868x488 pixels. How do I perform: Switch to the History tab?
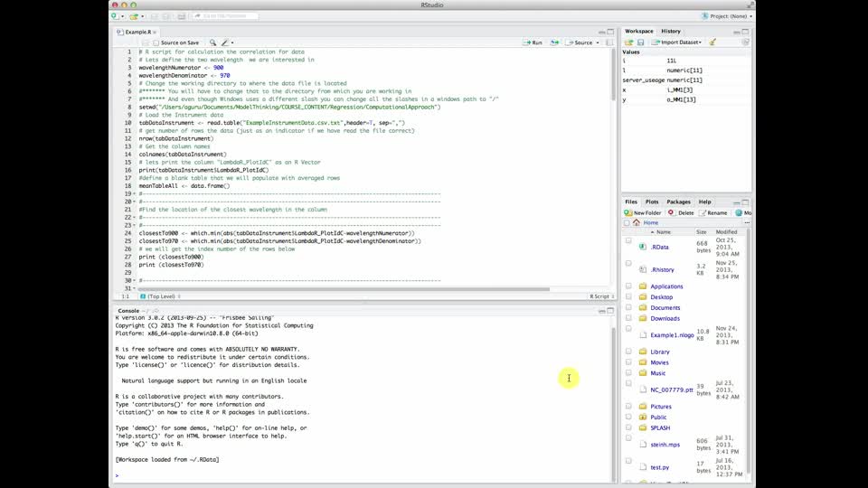[670, 32]
